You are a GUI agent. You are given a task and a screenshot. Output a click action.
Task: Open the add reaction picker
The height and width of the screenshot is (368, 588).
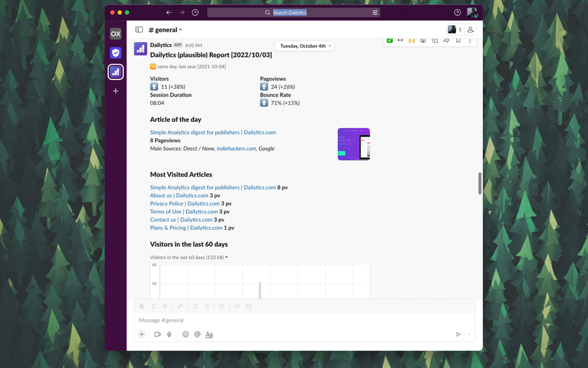[423, 40]
